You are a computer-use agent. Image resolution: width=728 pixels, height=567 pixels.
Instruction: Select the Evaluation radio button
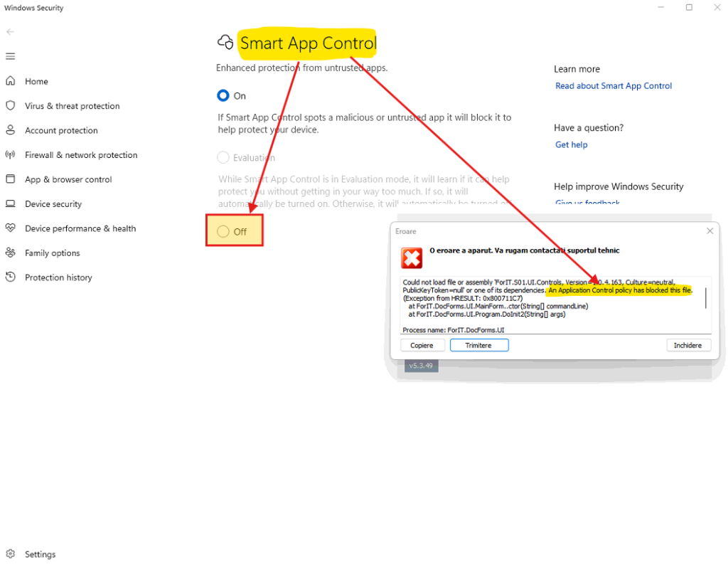point(223,157)
